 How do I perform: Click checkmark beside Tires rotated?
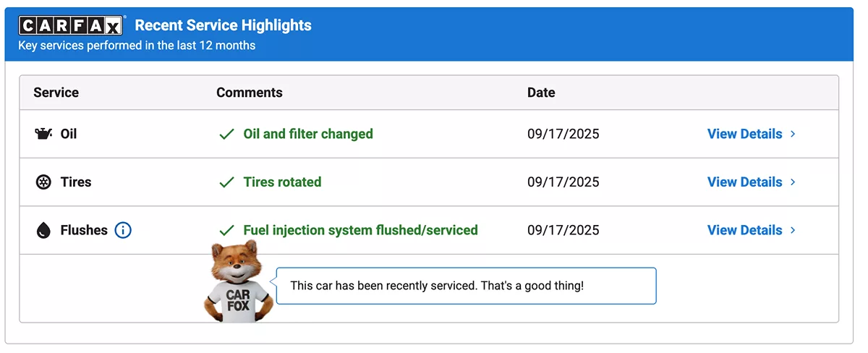[227, 182]
